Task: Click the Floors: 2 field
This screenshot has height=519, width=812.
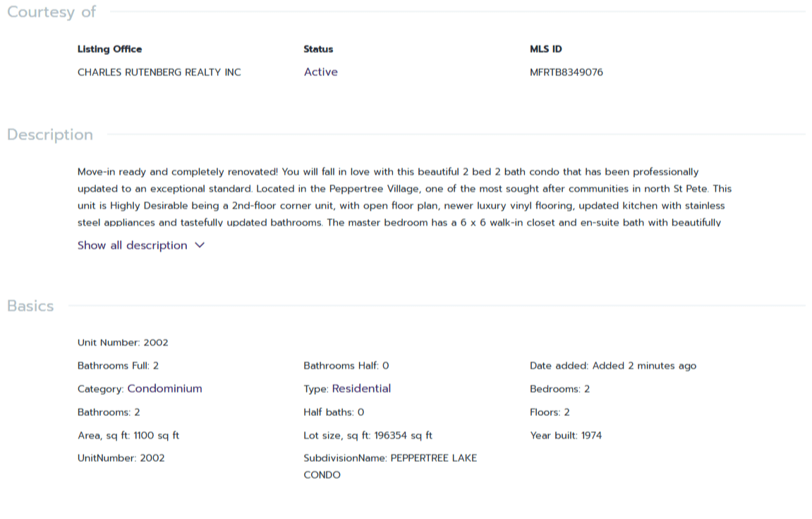Action: [550, 412]
